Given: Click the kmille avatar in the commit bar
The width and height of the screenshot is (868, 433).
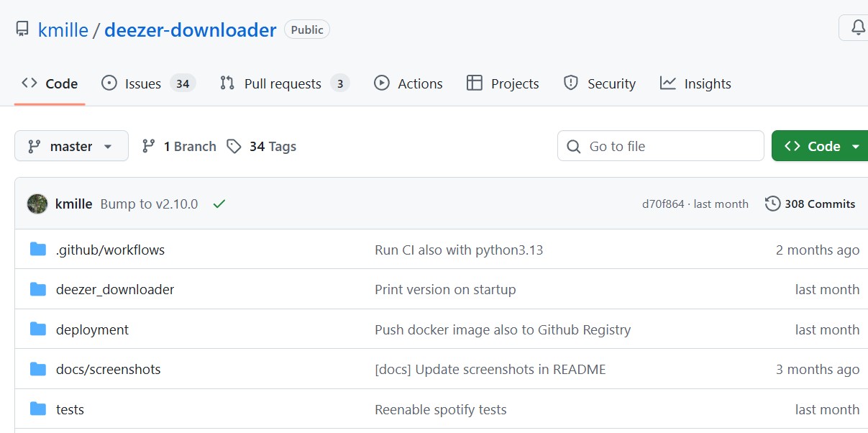Looking at the screenshot, I should [x=37, y=204].
